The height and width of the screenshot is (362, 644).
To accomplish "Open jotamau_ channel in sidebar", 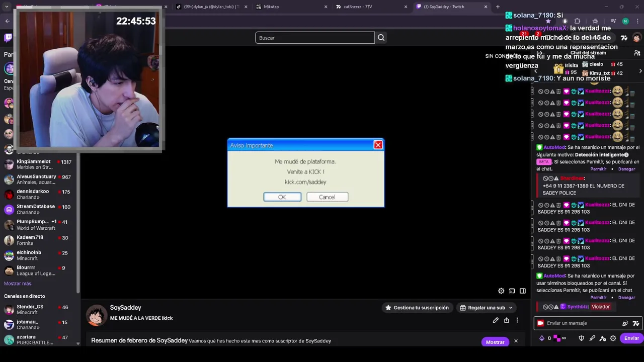I will [x=38, y=324].
